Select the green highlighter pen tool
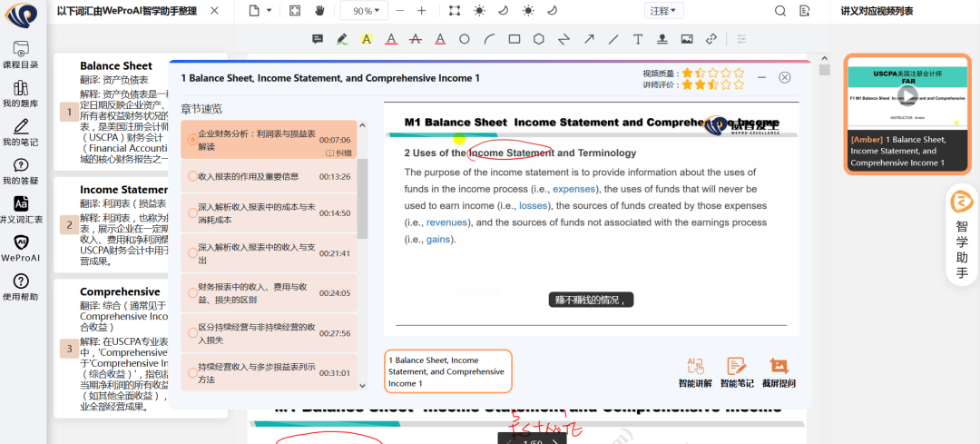This screenshot has height=444, width=980. tap(342, 39)
